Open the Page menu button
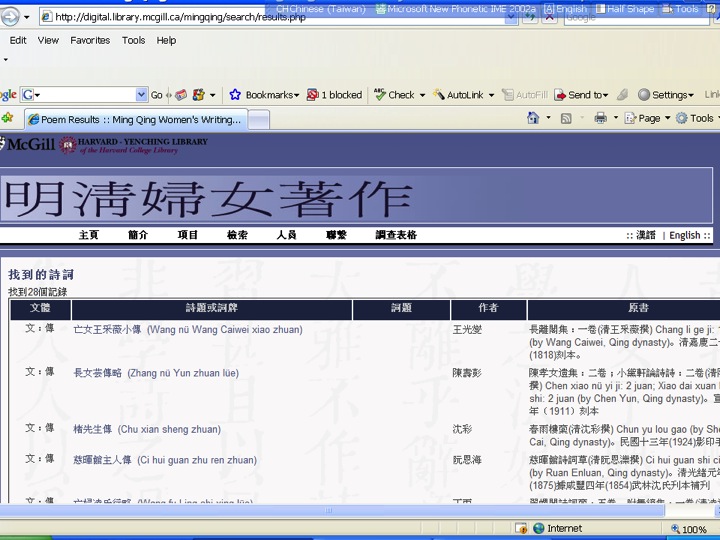Image resolution: width=720 pixels, height=540 pixels. [647, 118]
